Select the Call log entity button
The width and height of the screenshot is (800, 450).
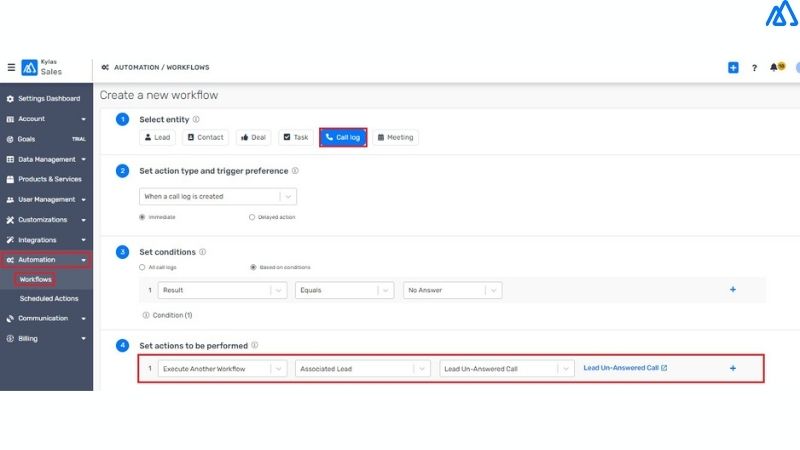click(x=343, y=137)
